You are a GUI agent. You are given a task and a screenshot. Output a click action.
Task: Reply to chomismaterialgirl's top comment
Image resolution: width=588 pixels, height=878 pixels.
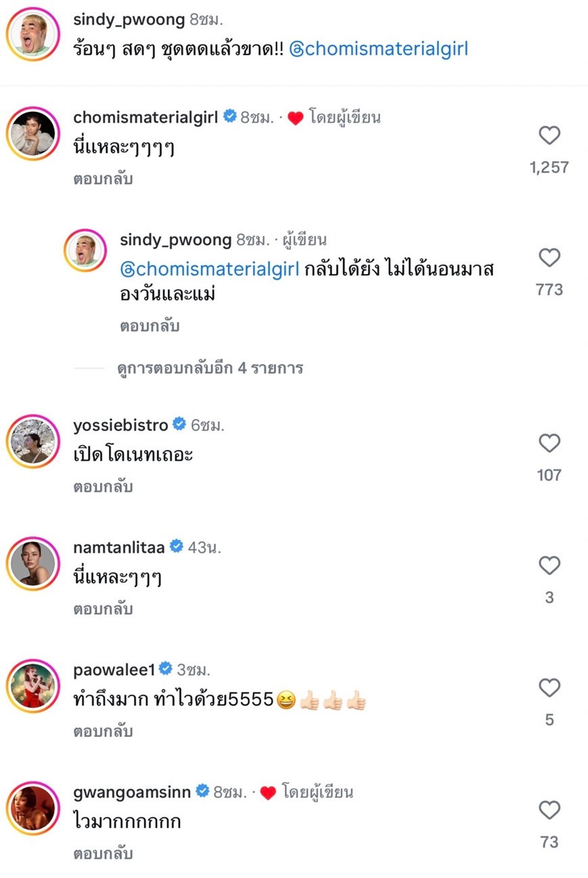click(103, 179)
